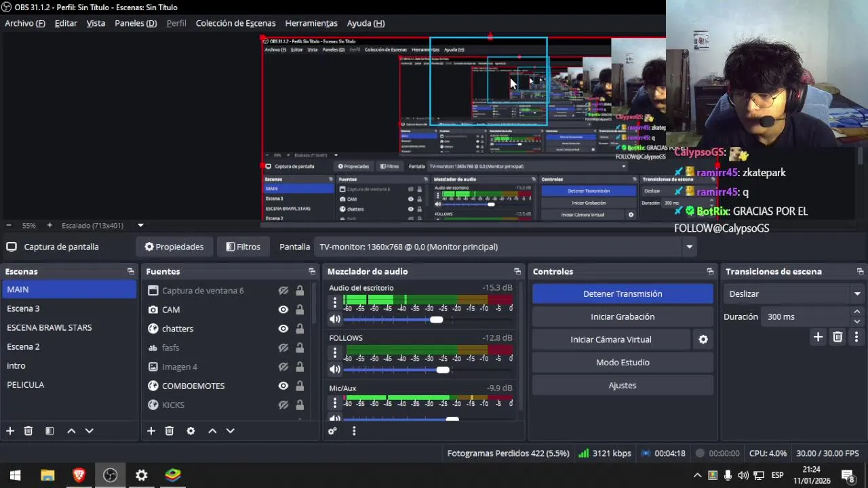The image size is (868, 488).
Task: Hide the chatters source
Action: [x=283, y=329]
